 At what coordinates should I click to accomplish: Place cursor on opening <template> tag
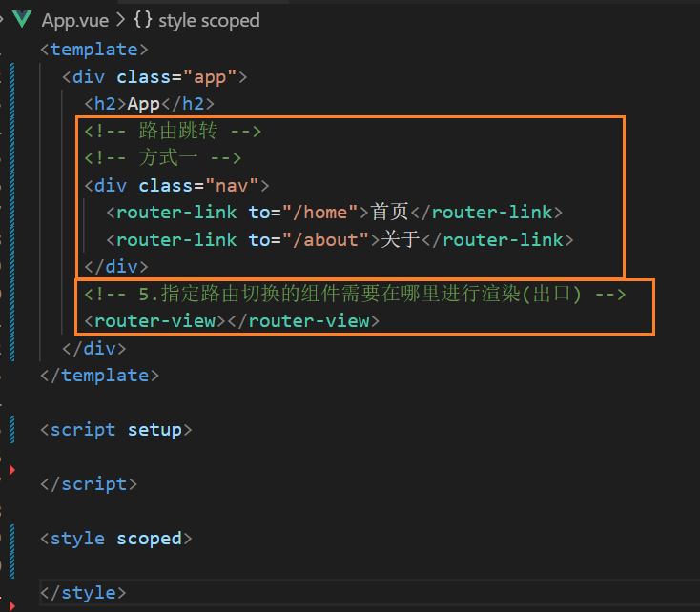click(94, 50)
